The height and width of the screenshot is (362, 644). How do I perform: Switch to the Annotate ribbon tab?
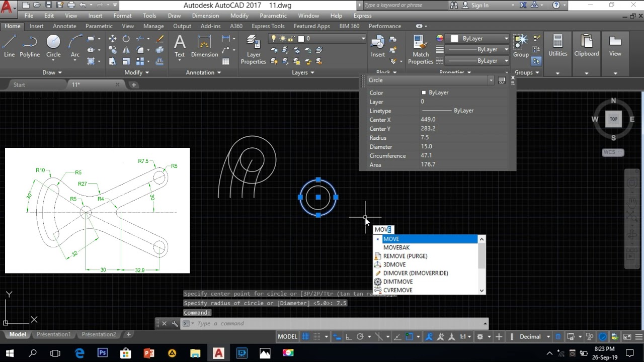(x=64, y=26)
